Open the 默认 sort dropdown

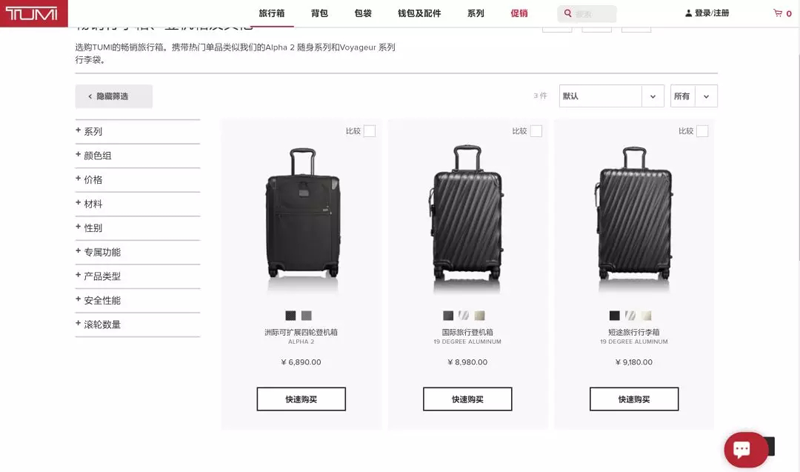[611, 96]
